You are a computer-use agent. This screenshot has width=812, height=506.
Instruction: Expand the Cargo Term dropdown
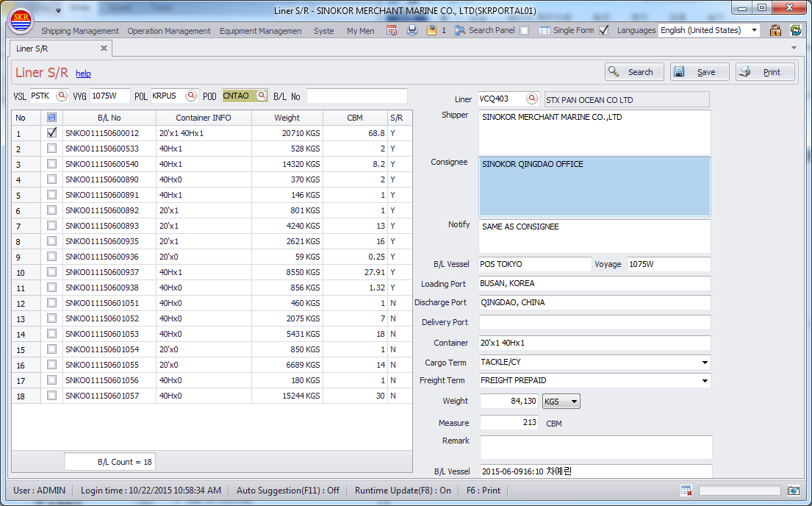(705, 363)
